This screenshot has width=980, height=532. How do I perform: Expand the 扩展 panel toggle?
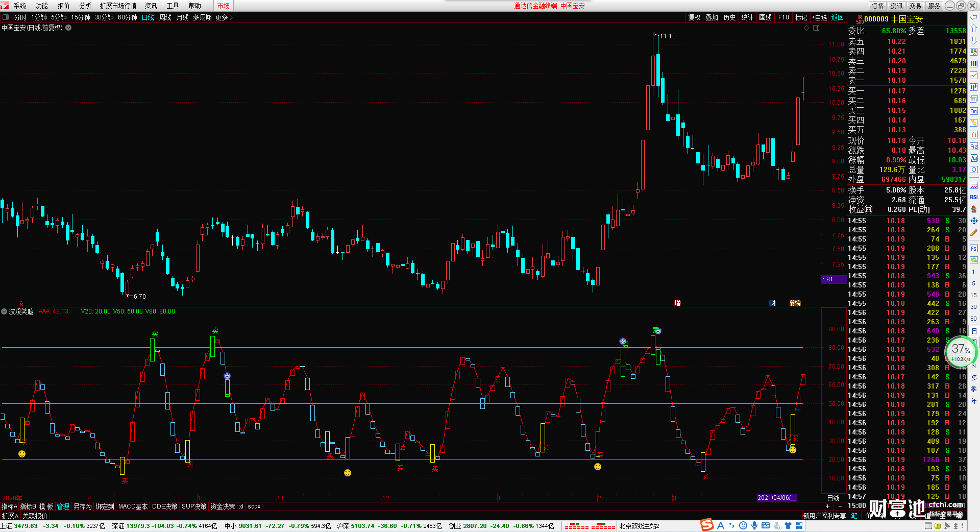(10, 516)
